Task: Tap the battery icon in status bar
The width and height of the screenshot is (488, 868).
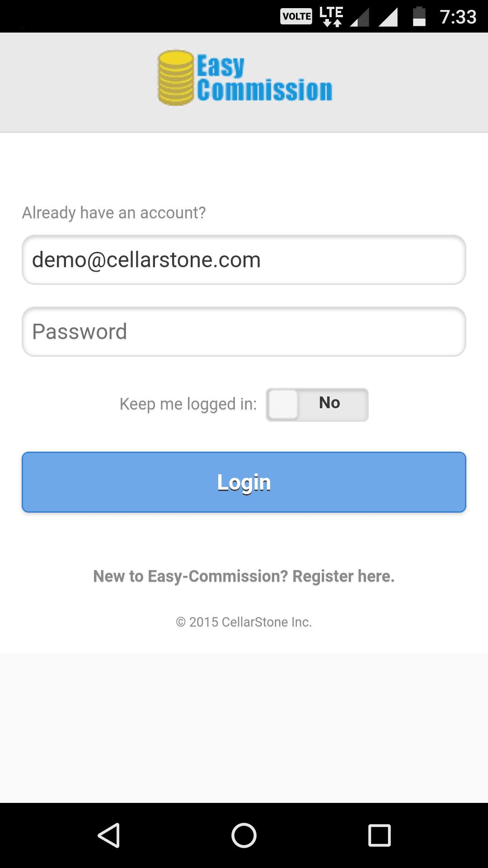Action: 419,17
